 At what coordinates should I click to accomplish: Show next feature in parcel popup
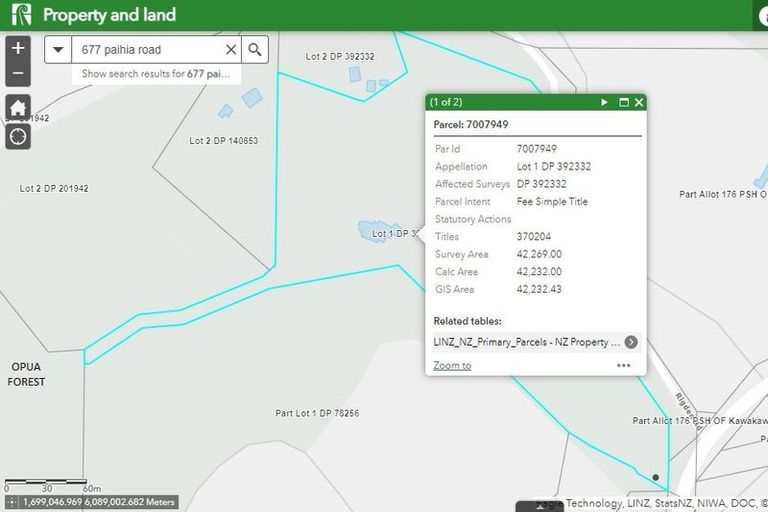click(x=604, y=102)
